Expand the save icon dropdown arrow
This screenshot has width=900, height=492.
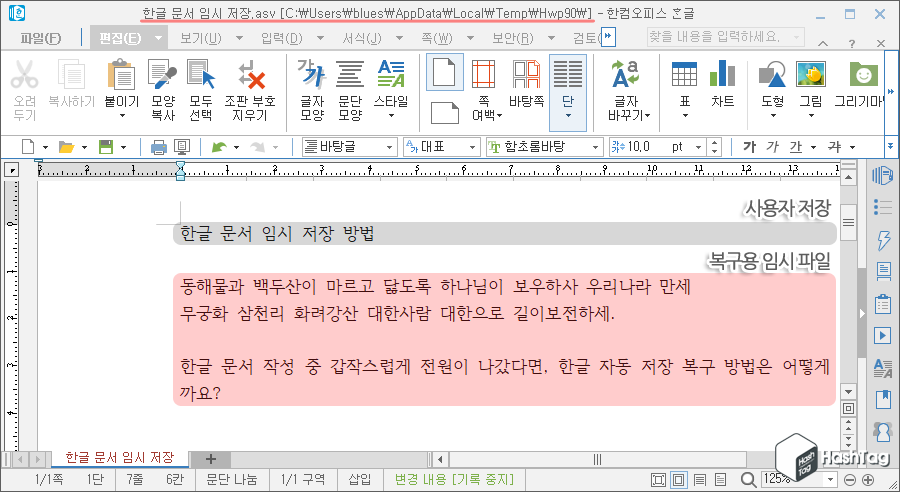click(x=123, y=148)
